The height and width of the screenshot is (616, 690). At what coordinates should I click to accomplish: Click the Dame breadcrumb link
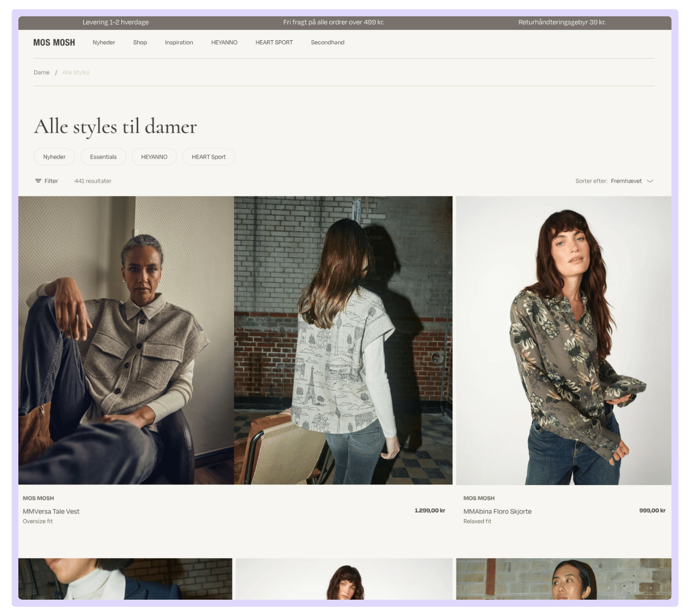42,72
